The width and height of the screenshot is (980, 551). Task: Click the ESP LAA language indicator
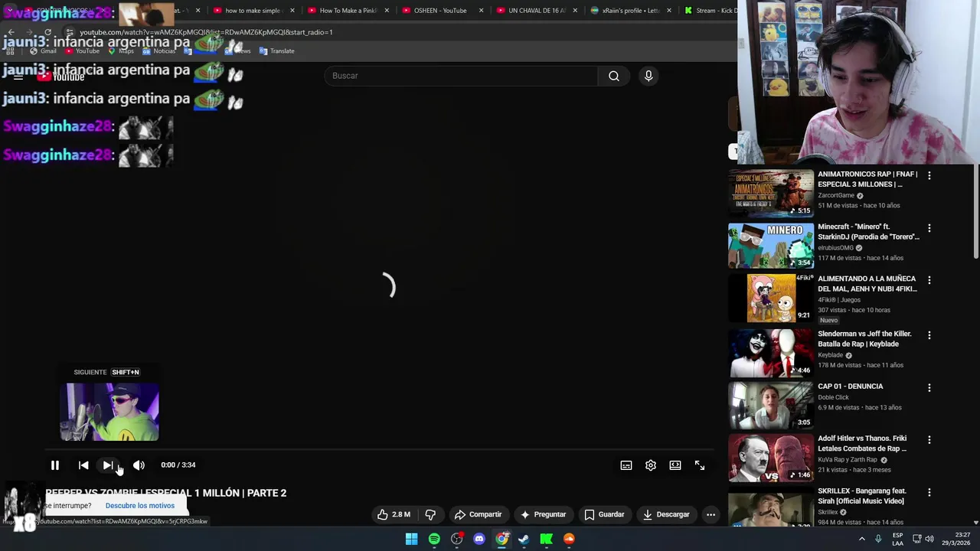click(897, 539)
